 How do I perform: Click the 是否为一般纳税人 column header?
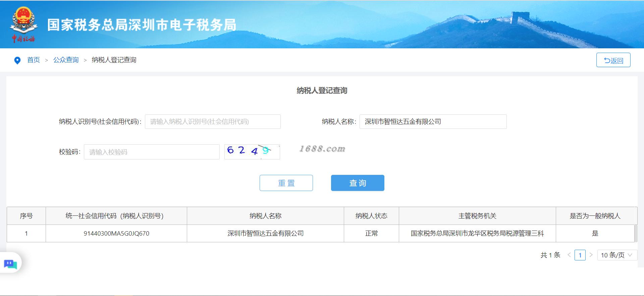[x=595, y=216]
